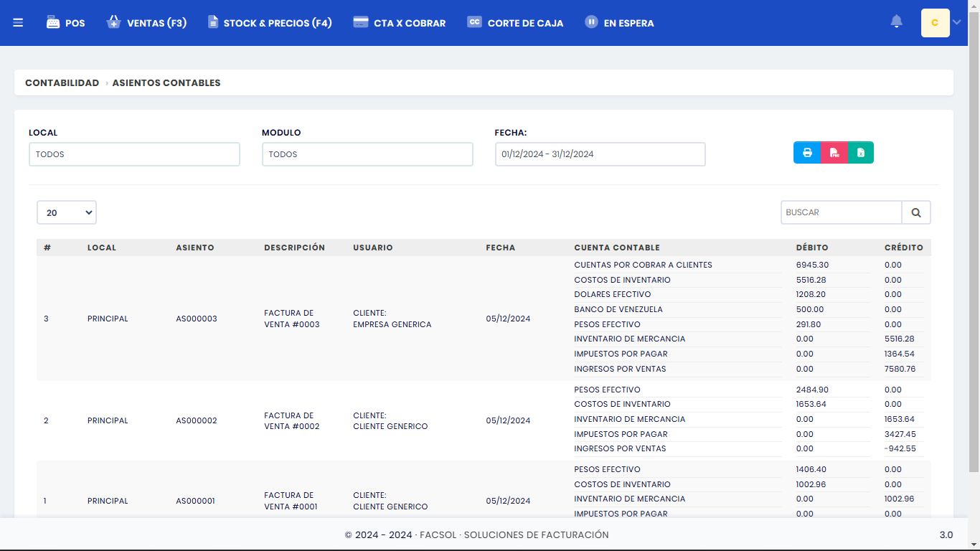The height and width of the screenshot is (551, 980).
Task: Click the BUSCAR search field
Action: tap(841, 212)
